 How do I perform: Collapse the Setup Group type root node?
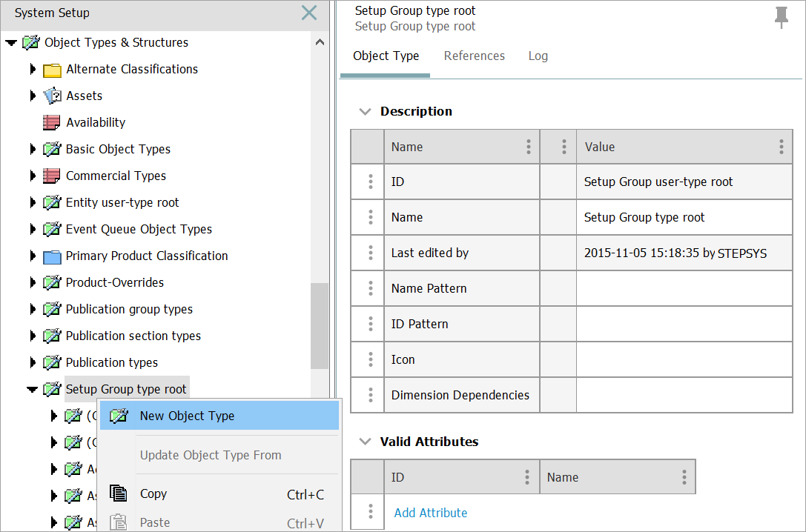(33, 390)
